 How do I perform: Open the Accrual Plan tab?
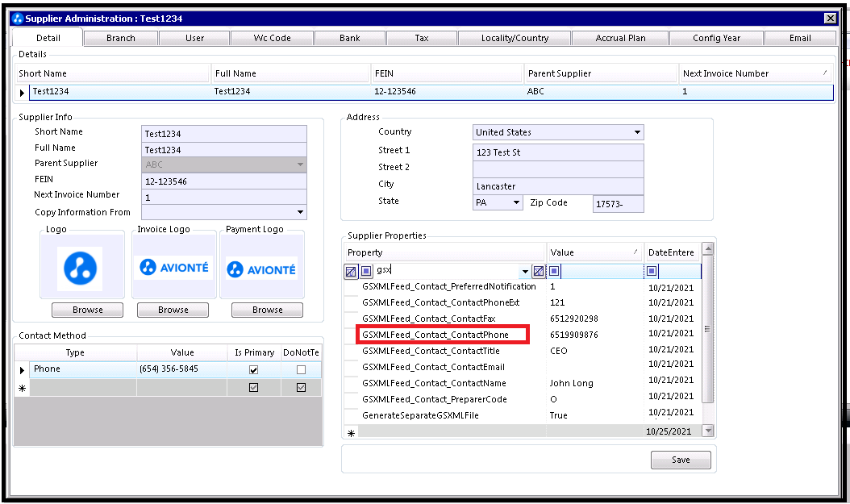621,38
